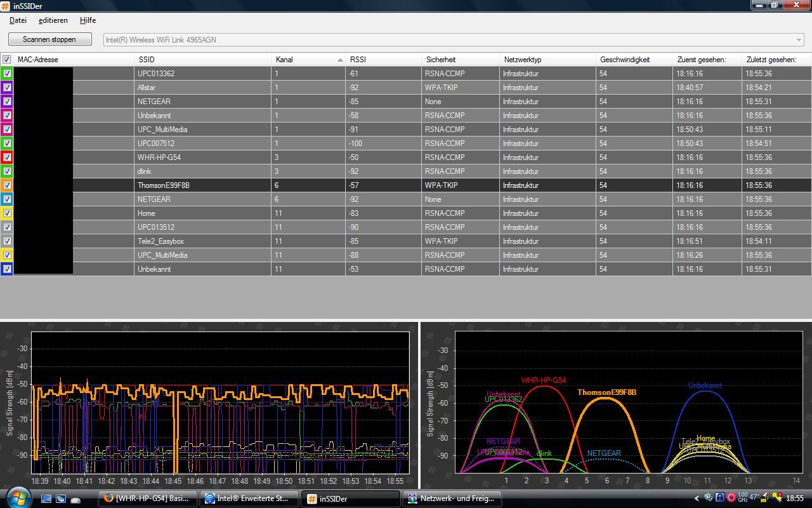Click the dlink SSID cell
Screen dimensions: 812x508
click(203, 171)
